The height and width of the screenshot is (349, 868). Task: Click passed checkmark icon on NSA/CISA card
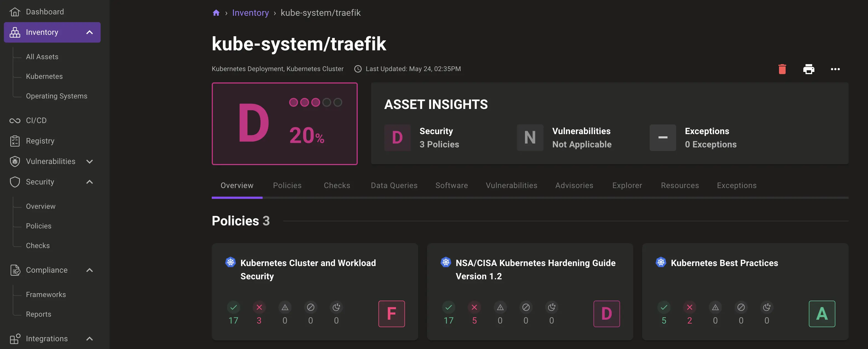click(448, 307)
